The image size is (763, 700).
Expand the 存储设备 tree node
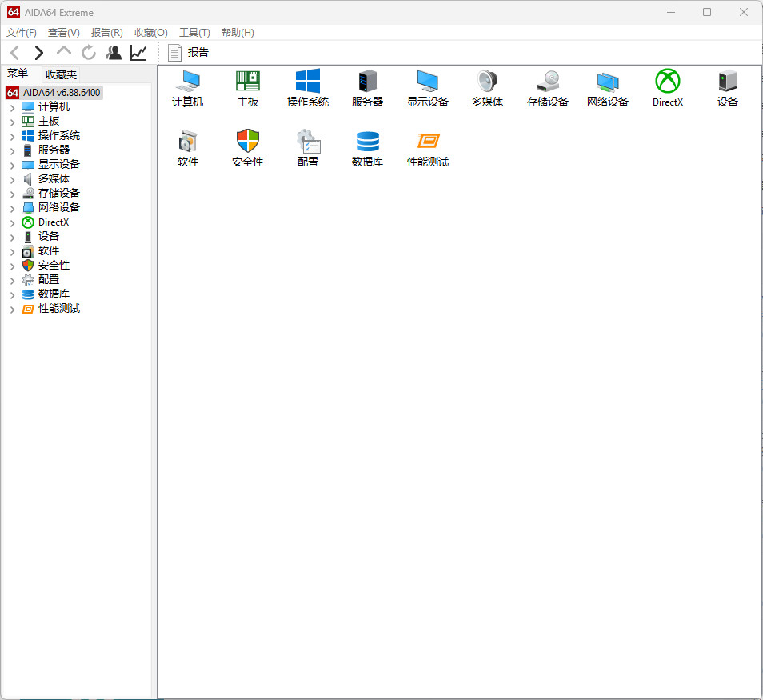pyautogui.click(x=13, y=194)
